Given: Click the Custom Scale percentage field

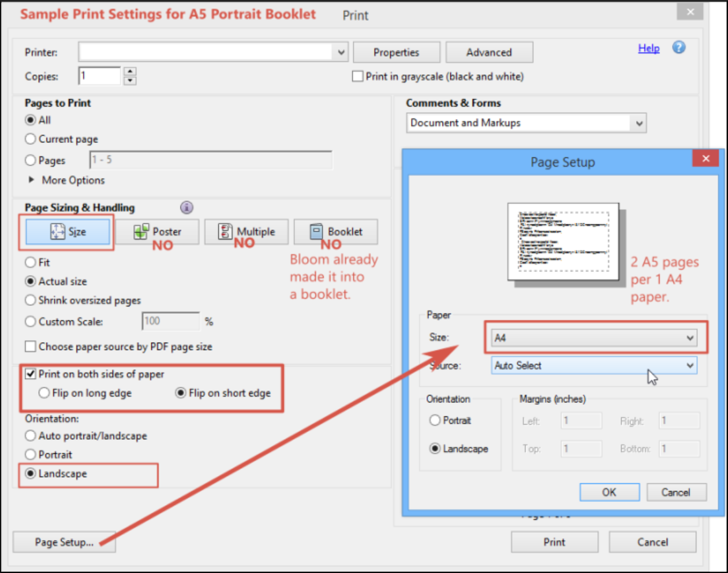Looking at the screenshot, I should coord(171,321).
